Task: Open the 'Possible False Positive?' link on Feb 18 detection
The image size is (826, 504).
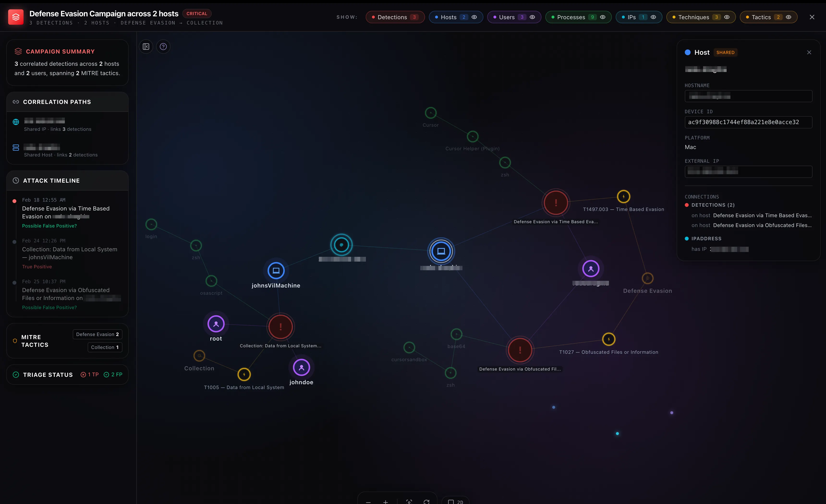Action: pyautogui.click(x=49, y=226)
